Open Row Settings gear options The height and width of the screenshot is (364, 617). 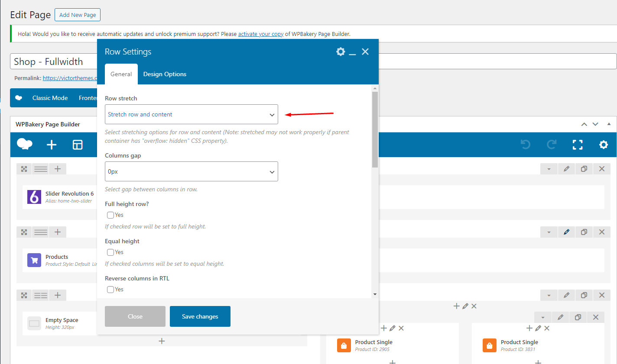pos(341,52)
